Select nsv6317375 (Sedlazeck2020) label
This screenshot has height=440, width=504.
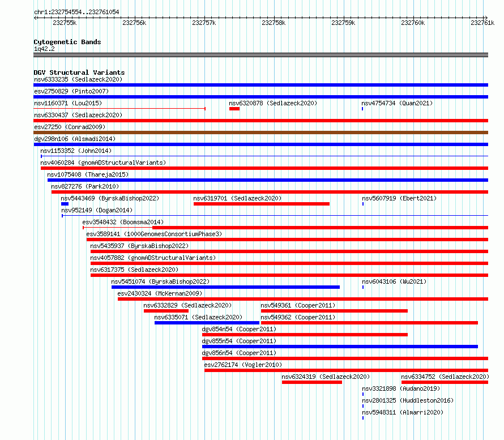134,270
